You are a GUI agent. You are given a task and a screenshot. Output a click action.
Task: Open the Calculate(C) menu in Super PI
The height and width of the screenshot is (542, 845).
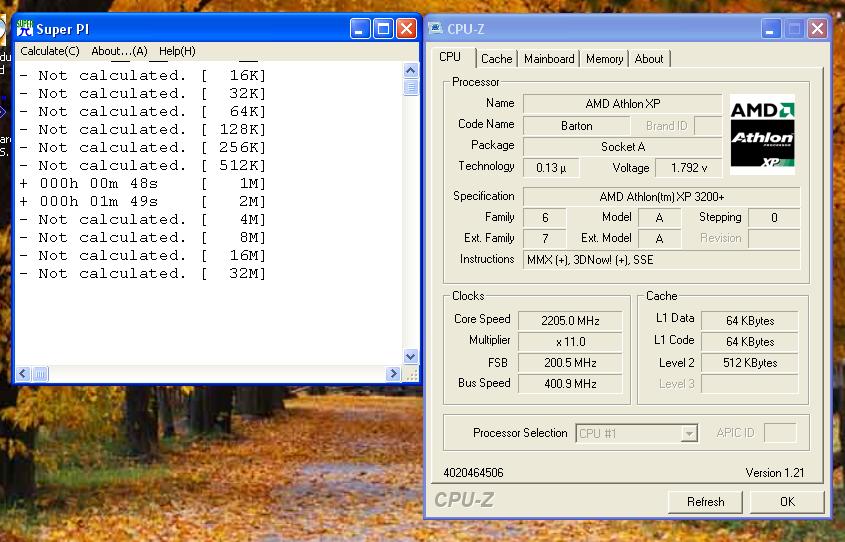coord(50,51)
